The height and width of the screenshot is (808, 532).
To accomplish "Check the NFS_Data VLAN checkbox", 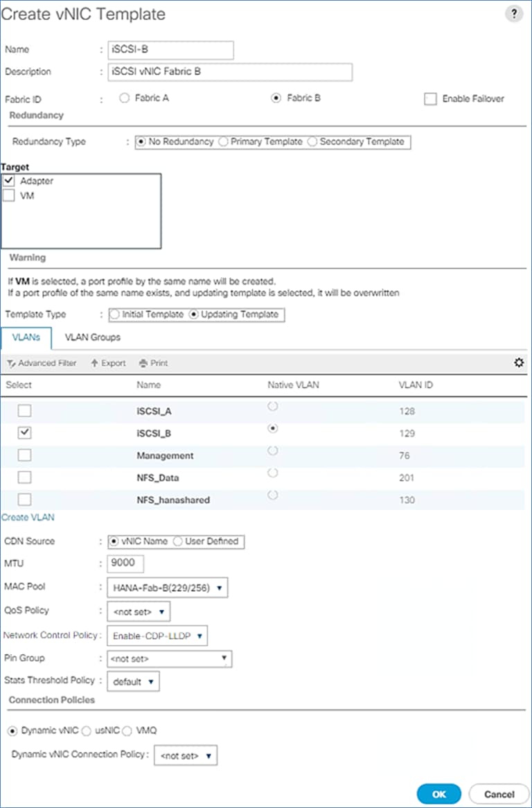I will click(x=24, y=477).
